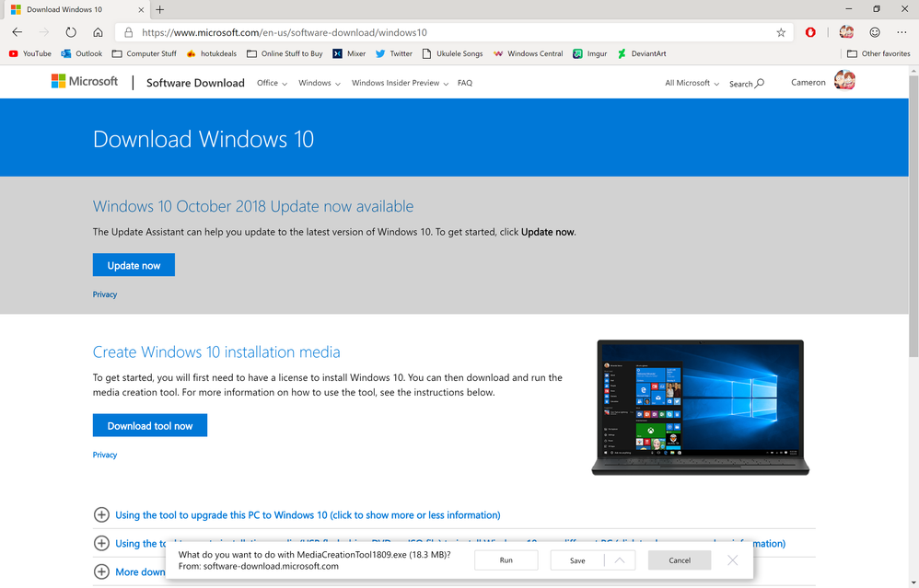Click the page vertical scrollbar thumb

tap(913, 215)
